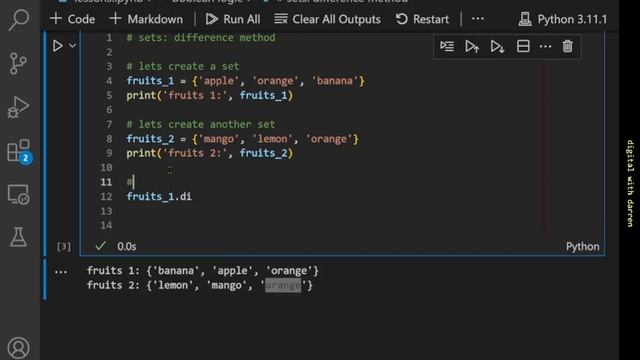640x360 pixels.
Task: Execute cells above icon
Action: tap(472, 46)
